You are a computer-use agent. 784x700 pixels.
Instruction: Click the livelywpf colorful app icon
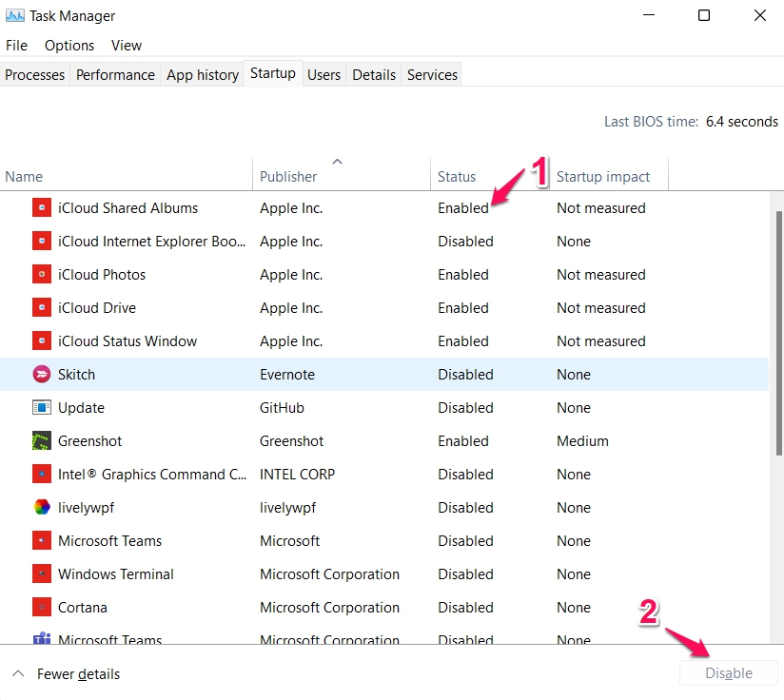tap(42, 507)
